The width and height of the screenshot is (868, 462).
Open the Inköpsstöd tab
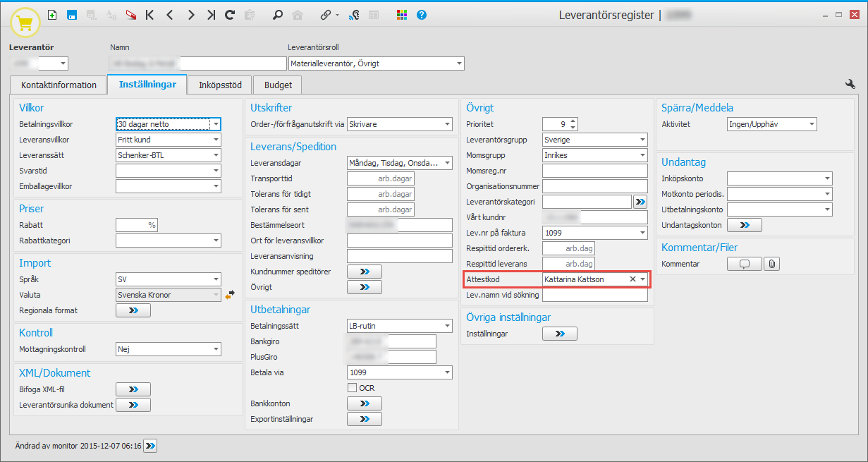tap(220, 85)
